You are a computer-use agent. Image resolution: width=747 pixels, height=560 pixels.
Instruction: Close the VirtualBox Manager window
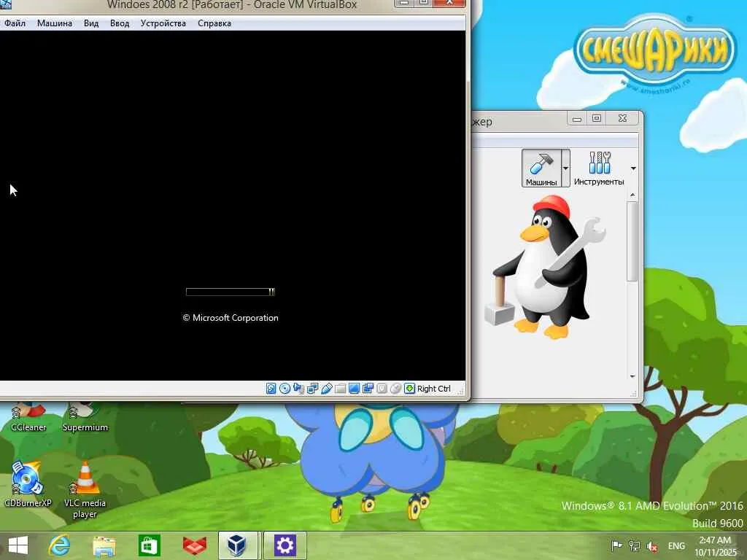[x=623, y=118]
